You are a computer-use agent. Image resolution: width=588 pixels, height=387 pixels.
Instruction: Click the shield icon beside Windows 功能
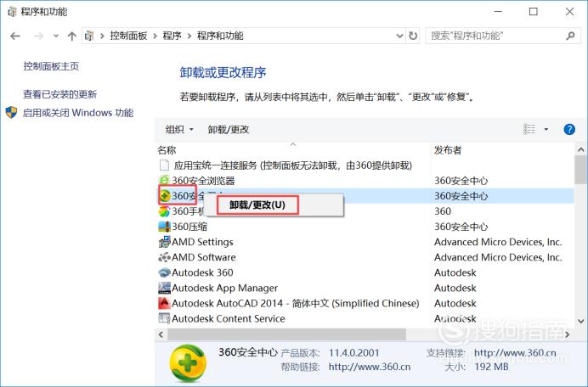11,112
